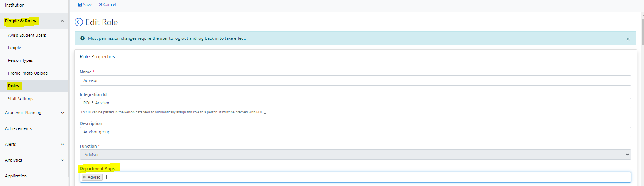The height and width of the screenshot is (186, 644).
Task: Open Application in the sidebar
Action: 16,176
